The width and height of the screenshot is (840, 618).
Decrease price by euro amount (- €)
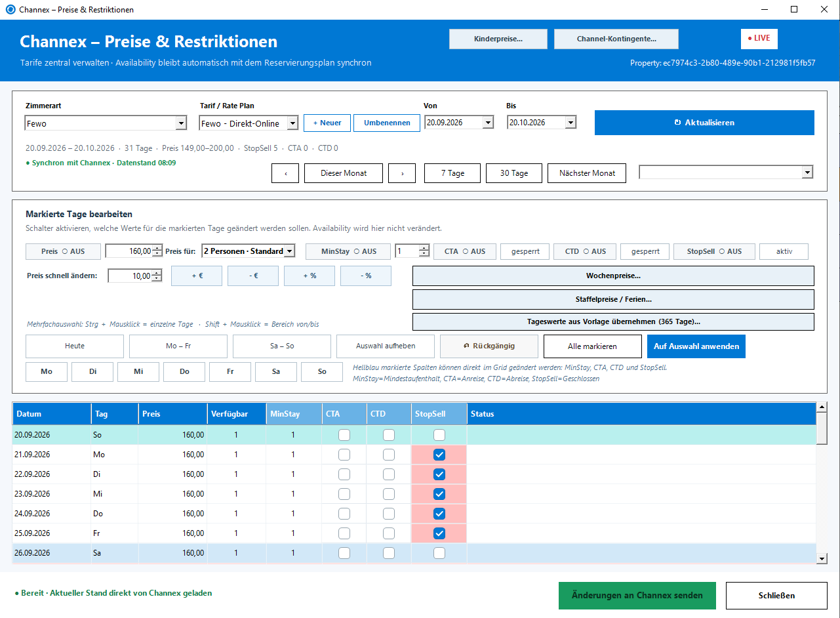click(x=253, y=276)
